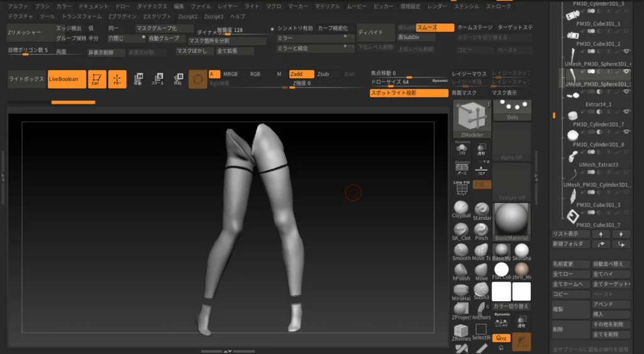Choose the ZRemesher brush icon
This screenshot has width=644, height=354.
click(x=461, y=331)
